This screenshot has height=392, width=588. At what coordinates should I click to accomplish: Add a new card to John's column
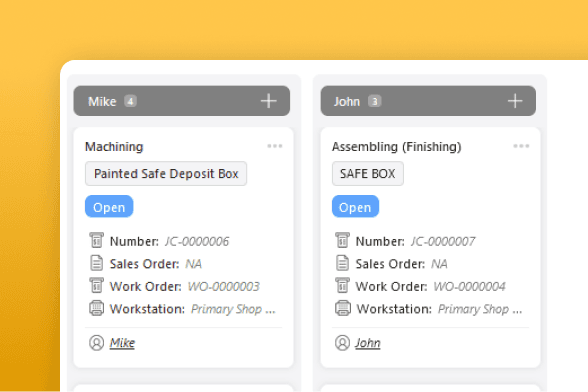[515, 101]
